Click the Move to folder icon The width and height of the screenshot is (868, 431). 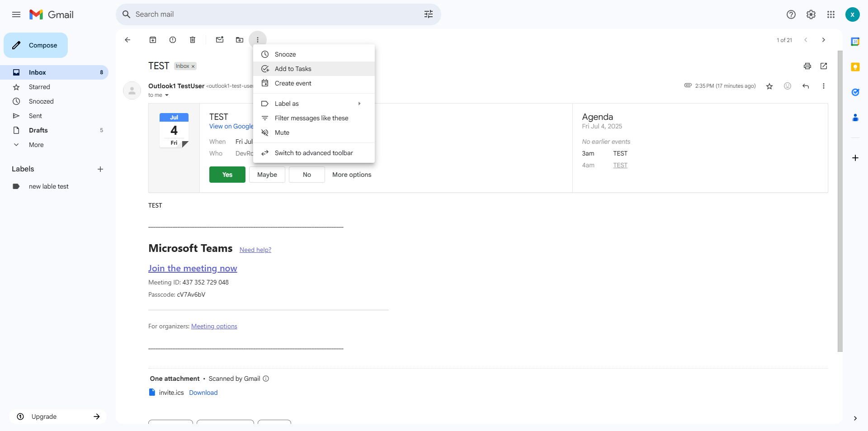(x=240, y=40)
